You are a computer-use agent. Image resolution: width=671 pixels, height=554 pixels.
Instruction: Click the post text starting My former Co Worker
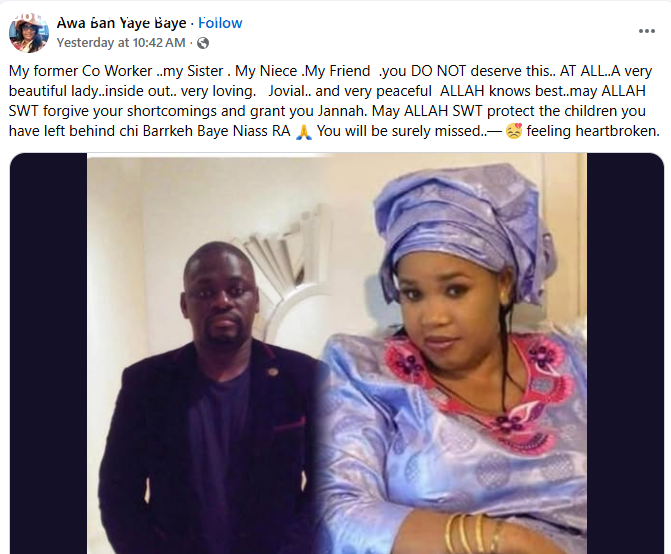334,101
